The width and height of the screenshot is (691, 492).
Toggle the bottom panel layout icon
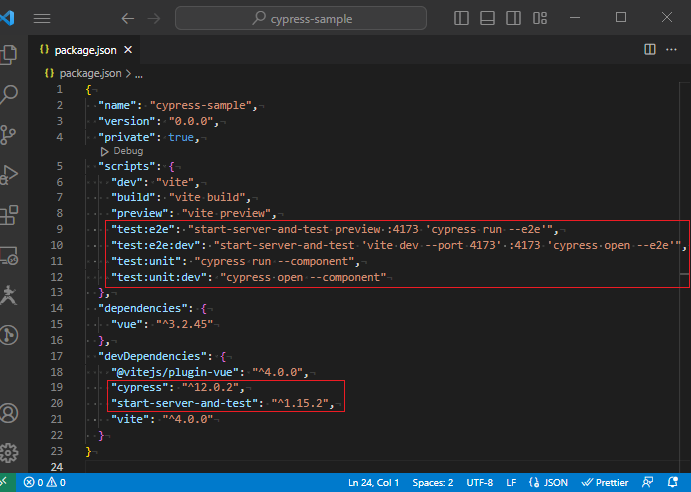(x=487, y=18)
